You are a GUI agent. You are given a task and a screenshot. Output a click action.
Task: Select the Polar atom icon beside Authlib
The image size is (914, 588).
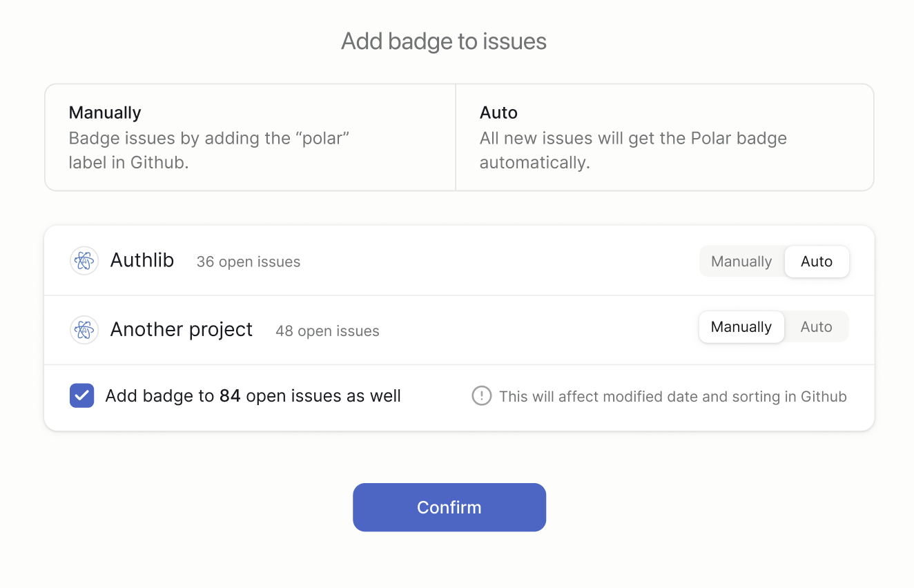[84, 260]
